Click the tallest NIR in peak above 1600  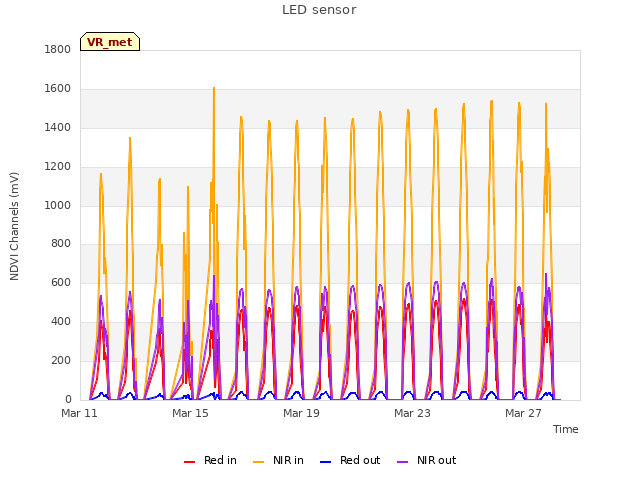[214, 88]
